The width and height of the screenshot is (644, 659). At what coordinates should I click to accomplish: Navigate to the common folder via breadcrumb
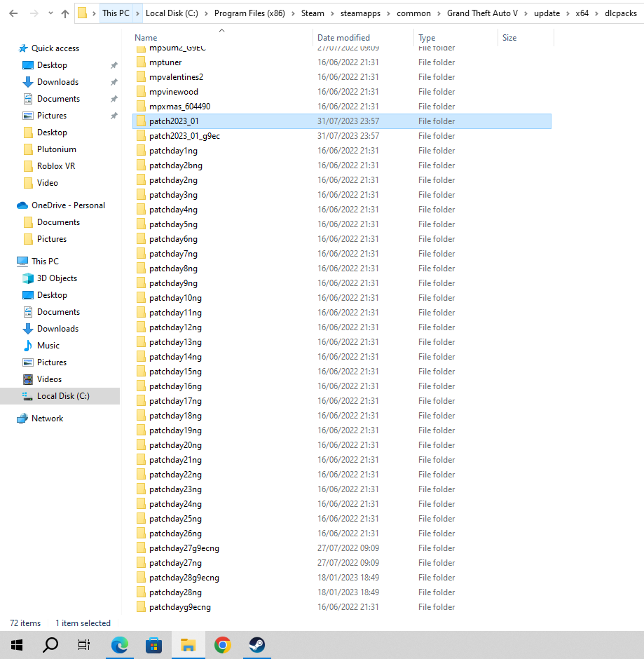point(414,13)
